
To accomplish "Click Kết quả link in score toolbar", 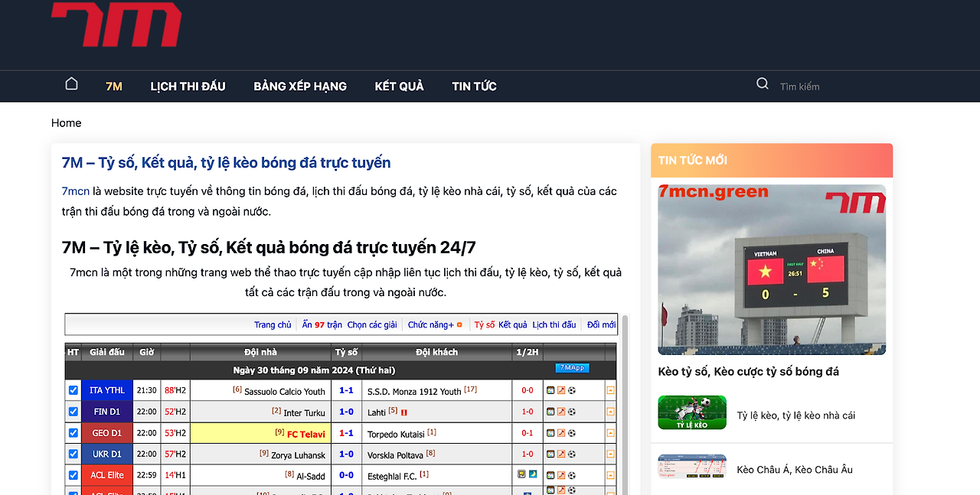I will pyautogui.click(x=513, y=324).
